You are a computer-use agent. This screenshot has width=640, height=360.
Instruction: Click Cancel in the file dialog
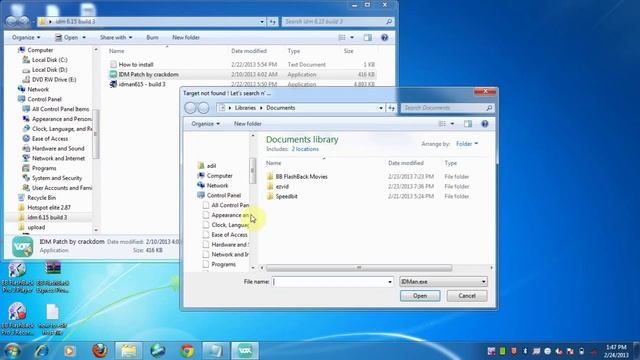[x=467, y=296]
